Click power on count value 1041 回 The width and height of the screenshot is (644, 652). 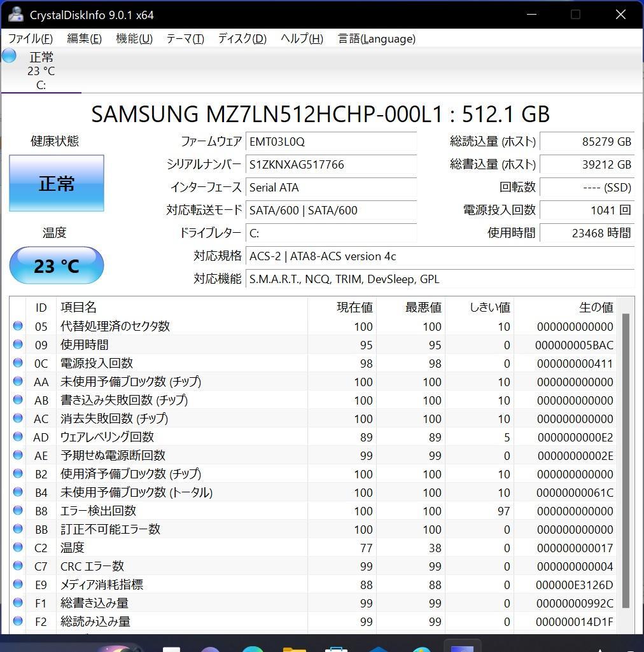(587, 210)
